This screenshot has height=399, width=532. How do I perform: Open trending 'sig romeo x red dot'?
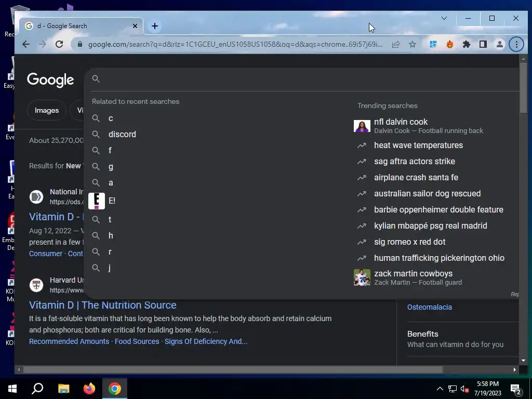(x=409, y=242)
